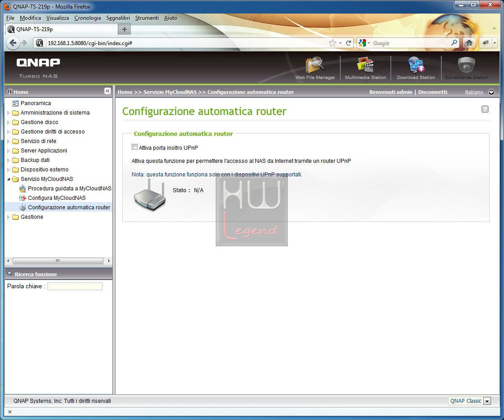
Task: Click the Home icon in sidebar header
Action: click(x=9, y=91)
